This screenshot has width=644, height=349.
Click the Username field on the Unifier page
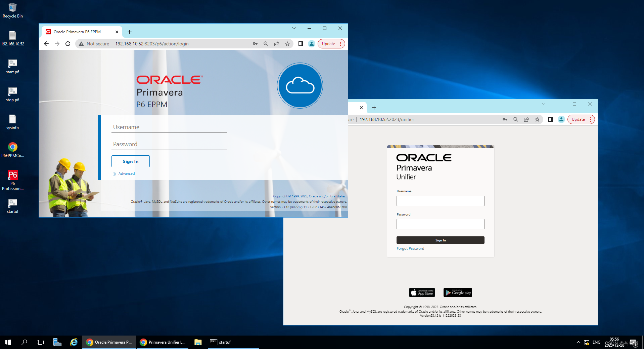click(x=440, y=201)
